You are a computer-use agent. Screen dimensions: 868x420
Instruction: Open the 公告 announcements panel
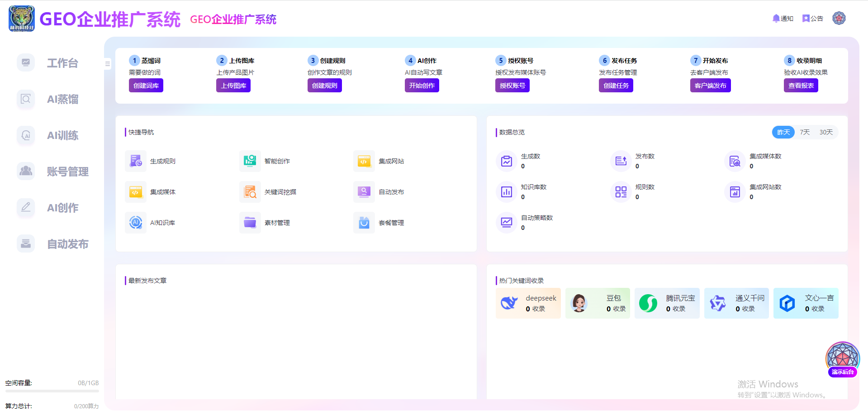click(x=812, y=18)
